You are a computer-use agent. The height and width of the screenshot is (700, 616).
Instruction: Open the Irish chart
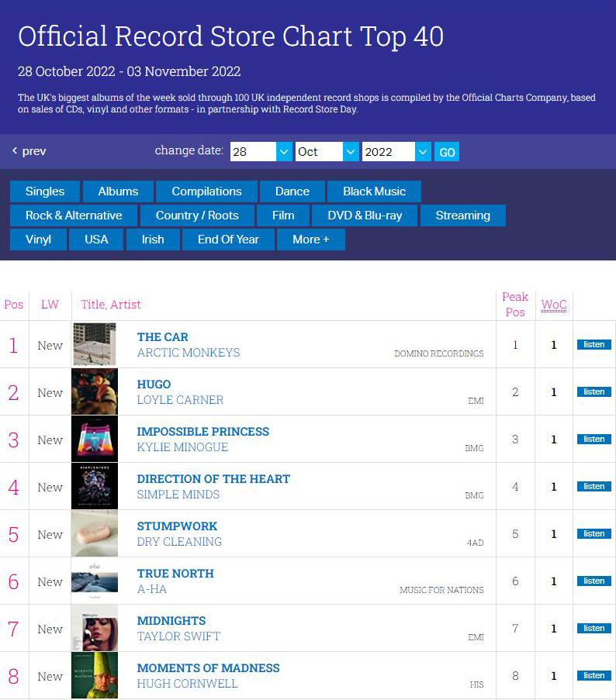pyautogui.click(x=153, y=240)
